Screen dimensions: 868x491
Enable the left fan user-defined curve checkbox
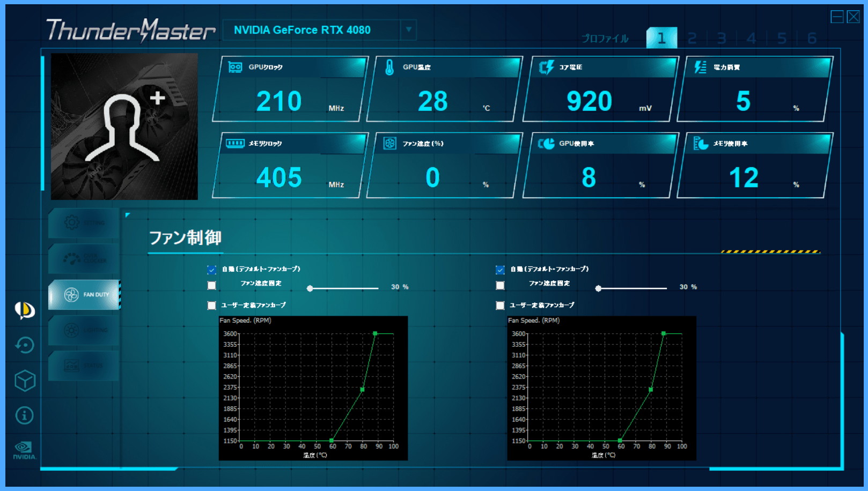point(212,306)
